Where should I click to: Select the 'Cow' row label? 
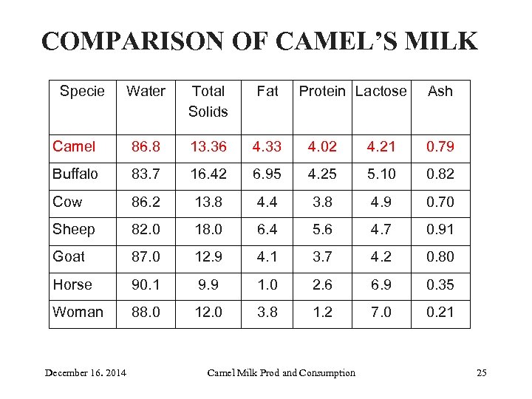[67, 202]
